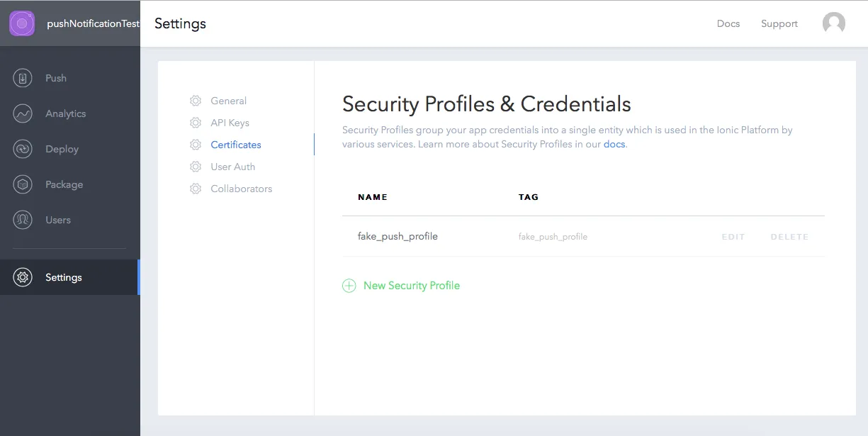Open the Docs link in header

[728, 23]
